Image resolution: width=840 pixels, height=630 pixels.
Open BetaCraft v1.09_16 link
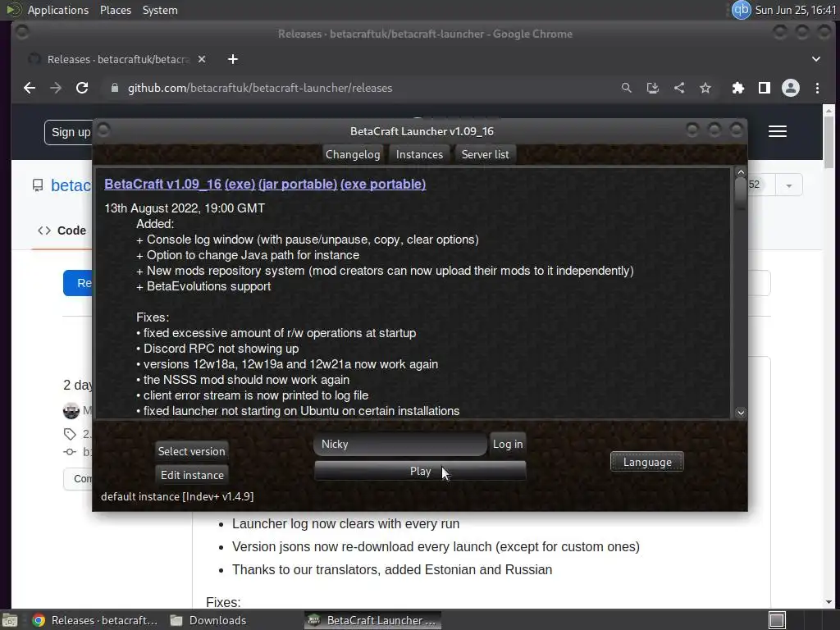[x=163, y=184]
